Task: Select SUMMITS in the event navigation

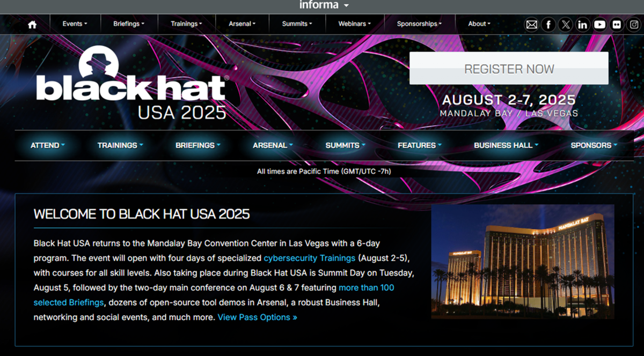Action: 345,145
